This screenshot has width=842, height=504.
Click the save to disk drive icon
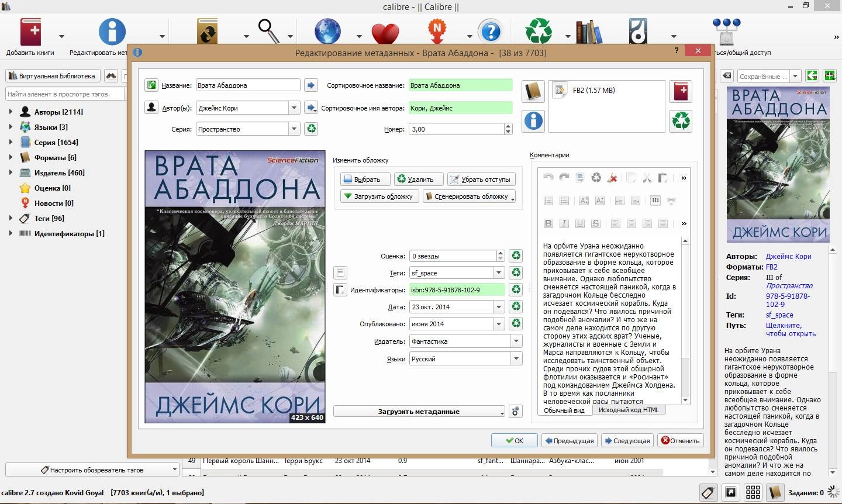click(638, 31)
